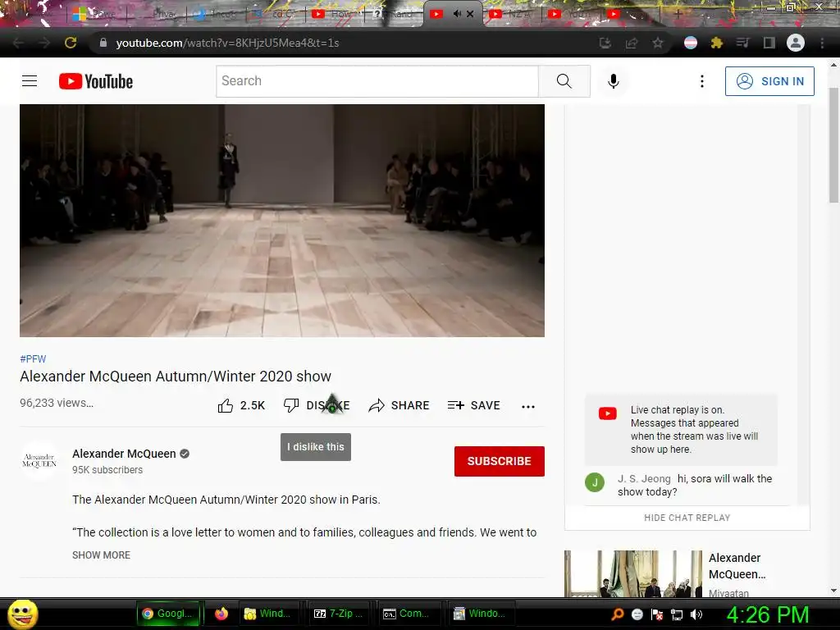Reload the page in Chrome

71,43
